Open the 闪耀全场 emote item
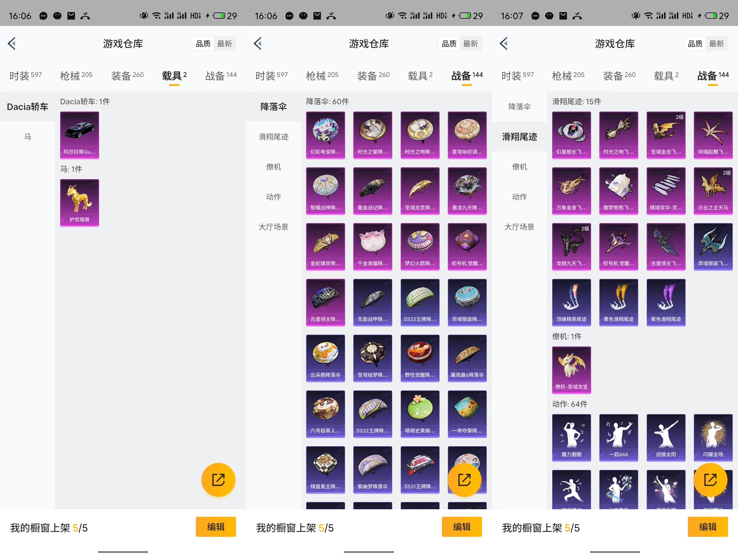This screenshot has width=738, height=560. (x=713, y=438)
